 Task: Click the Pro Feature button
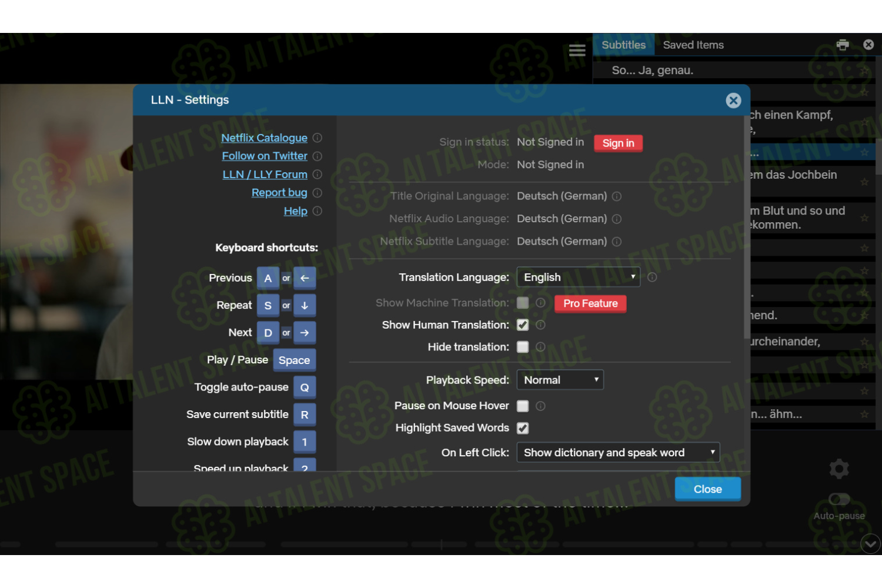point(590,303)
